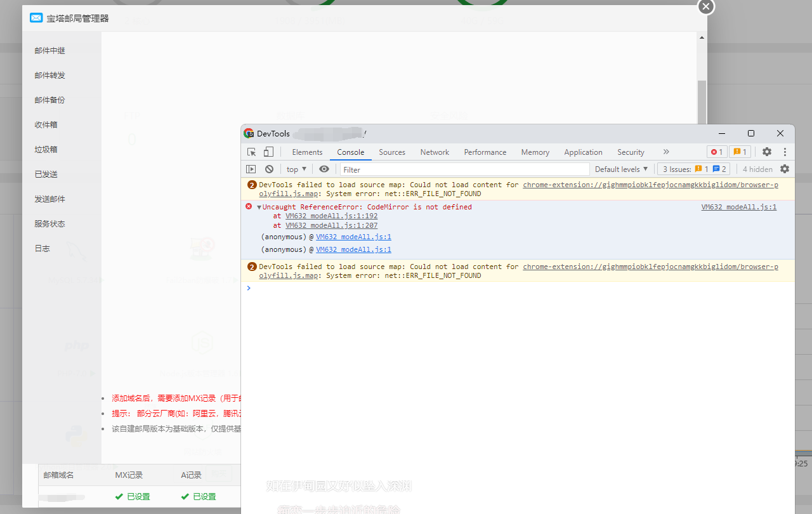Close the mail manager dialog with X

point(705,6)
